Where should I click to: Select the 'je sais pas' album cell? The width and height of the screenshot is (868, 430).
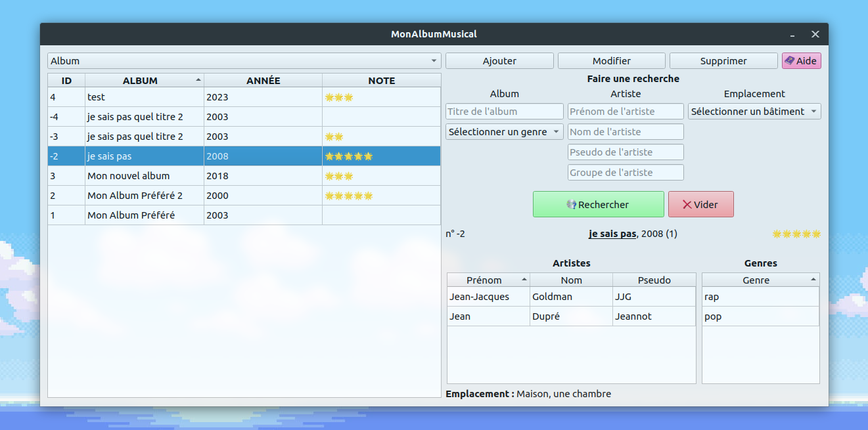144,156
